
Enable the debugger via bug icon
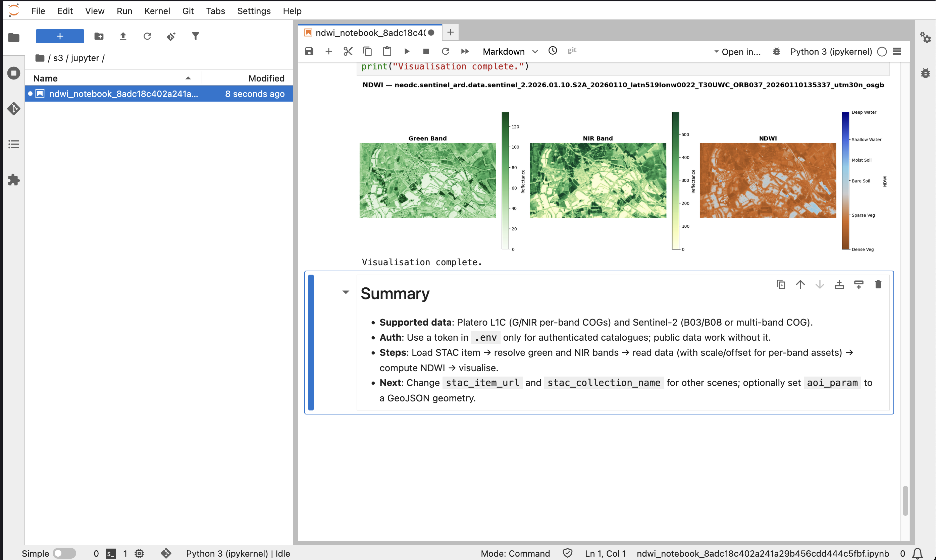[776, 52]
